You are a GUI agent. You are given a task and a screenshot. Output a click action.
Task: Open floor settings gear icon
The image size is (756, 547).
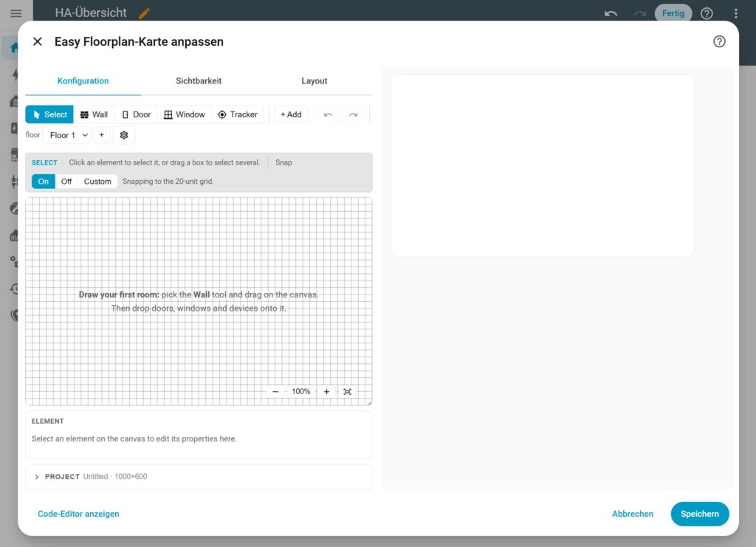point(124,135)
